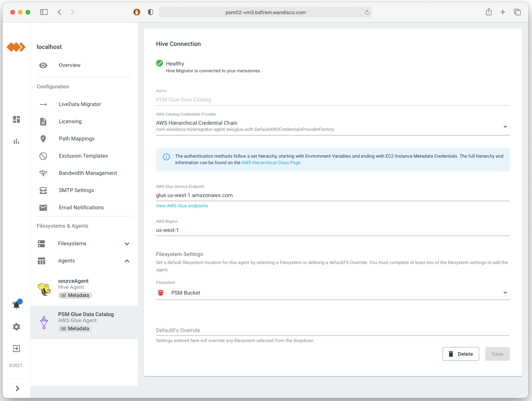This screenshot has height=401, width=532.
Task: Click the Overview eye icon
Action: pyautogui.click(x=43, y=65)
